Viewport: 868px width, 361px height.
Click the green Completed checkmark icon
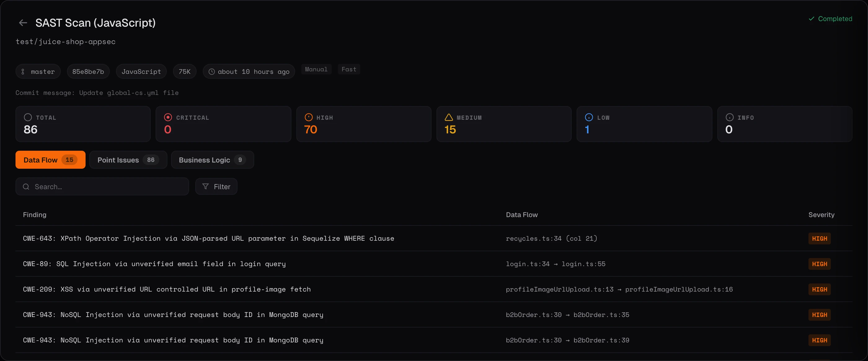point(811,19)
